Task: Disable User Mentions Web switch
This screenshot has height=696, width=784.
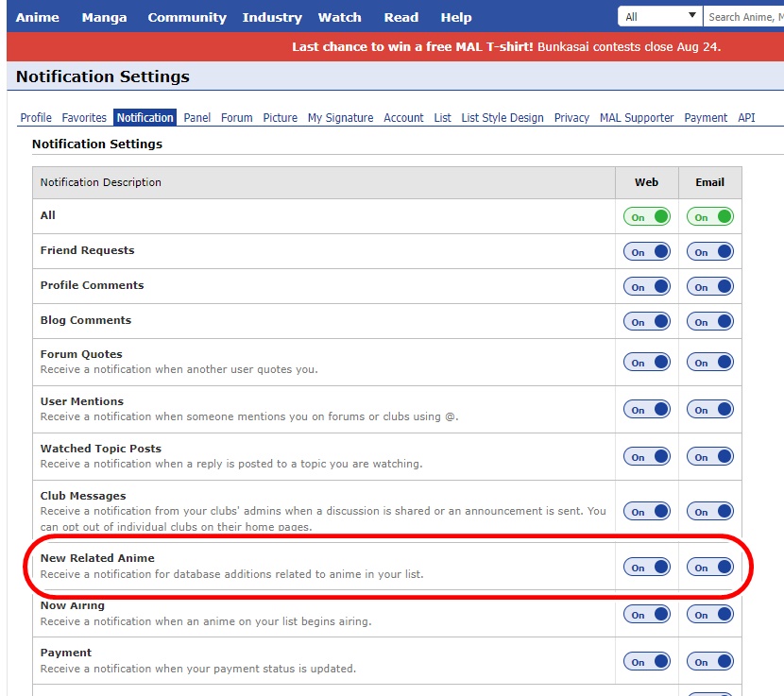Action: tap(646, 410)
